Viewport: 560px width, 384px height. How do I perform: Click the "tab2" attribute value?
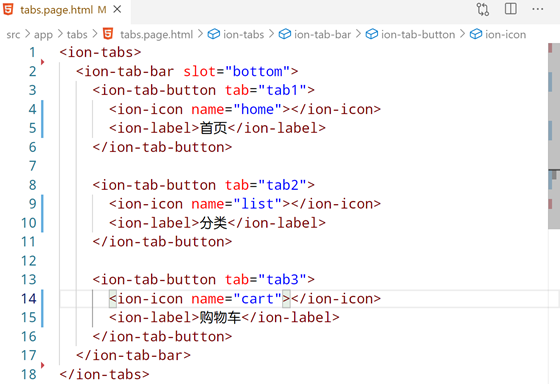282,185
